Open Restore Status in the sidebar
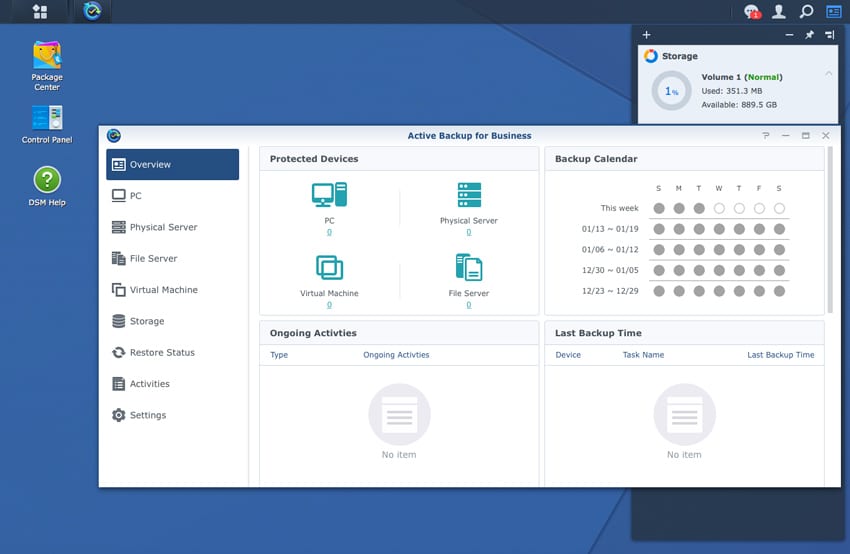Screen dimensions: 850x554 (x=172, y=352)
